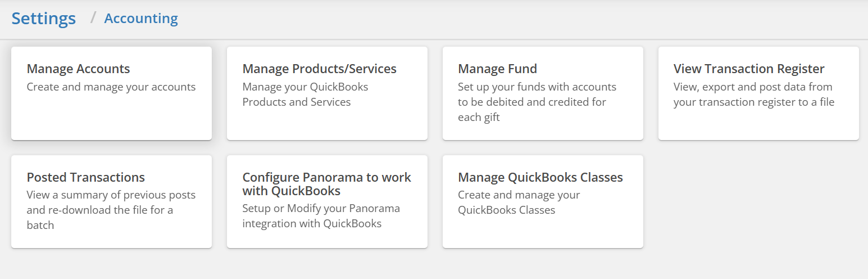
Task: Click 'Manage your QuickBooks Products and Services' text
Action: click(305, 94)
